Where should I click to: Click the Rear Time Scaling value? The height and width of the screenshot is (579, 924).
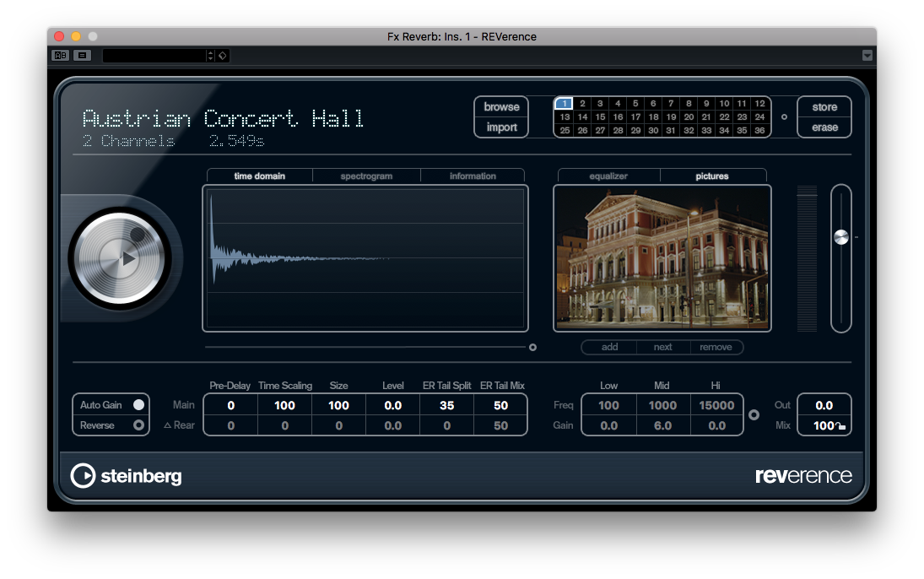click(284, 425)
